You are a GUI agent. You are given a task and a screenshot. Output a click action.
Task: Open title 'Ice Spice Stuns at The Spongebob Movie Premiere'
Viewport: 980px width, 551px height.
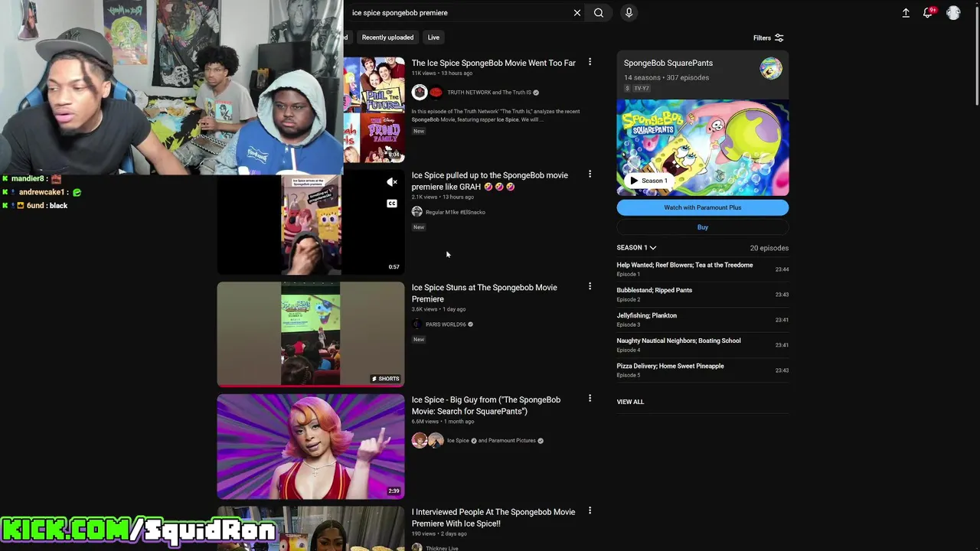click(485, 293)
